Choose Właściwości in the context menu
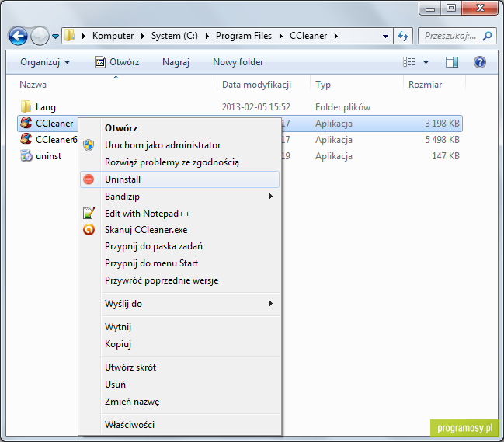504x442 pixels. coord(179,425)
